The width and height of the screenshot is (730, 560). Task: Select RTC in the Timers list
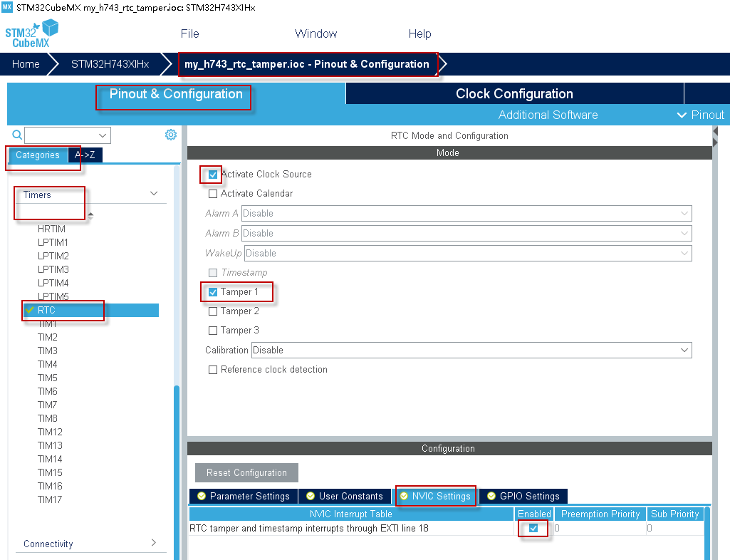tap(91, 311)
